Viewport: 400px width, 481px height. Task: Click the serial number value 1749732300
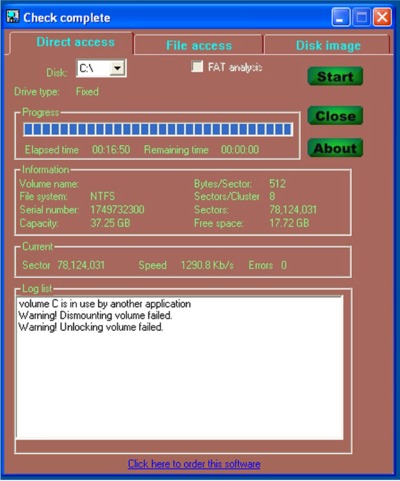click(x=117, y=210)
